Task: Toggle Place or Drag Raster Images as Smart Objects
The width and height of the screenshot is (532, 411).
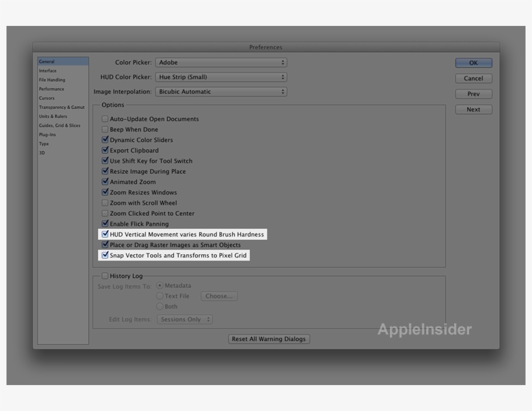Action: 105,244
